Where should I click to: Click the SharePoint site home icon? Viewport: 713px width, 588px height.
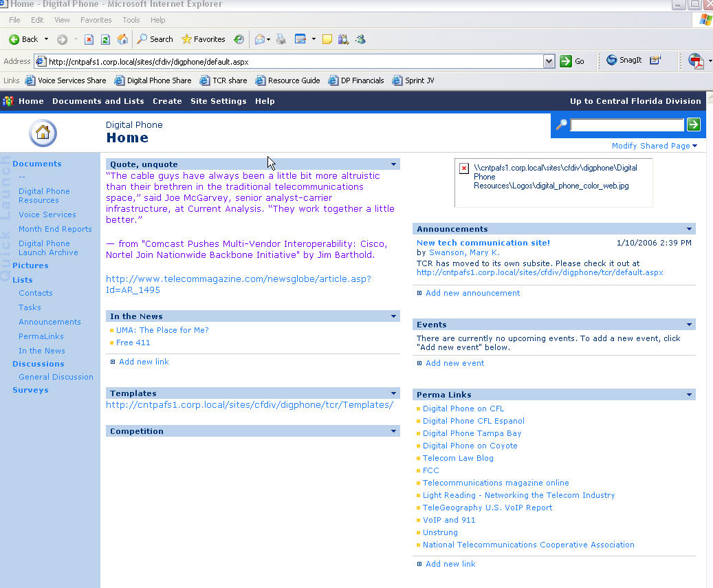point(43,133)
